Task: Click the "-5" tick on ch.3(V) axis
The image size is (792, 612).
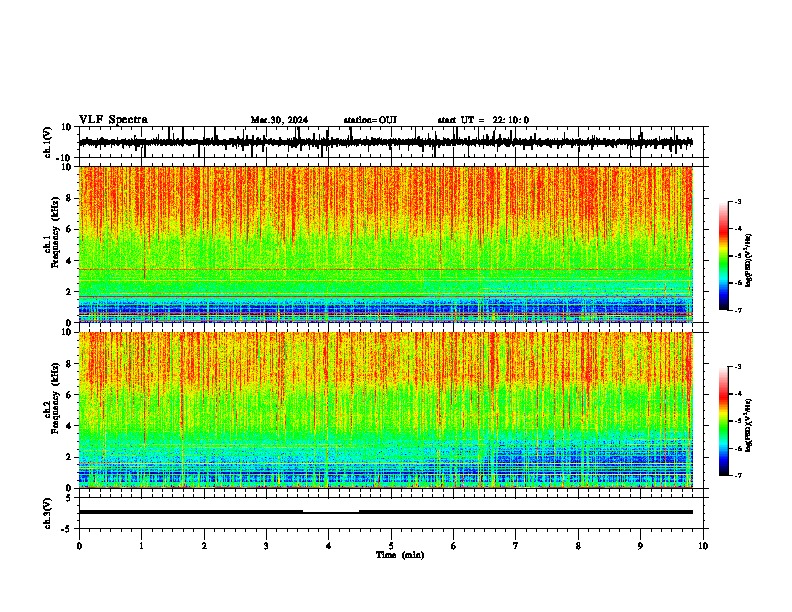Action: pos(67,529)
